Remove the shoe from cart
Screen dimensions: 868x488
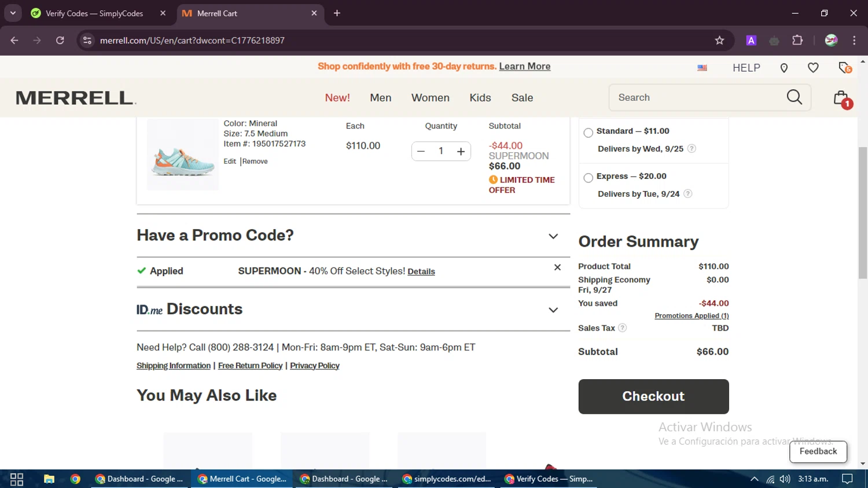point(255,162)
